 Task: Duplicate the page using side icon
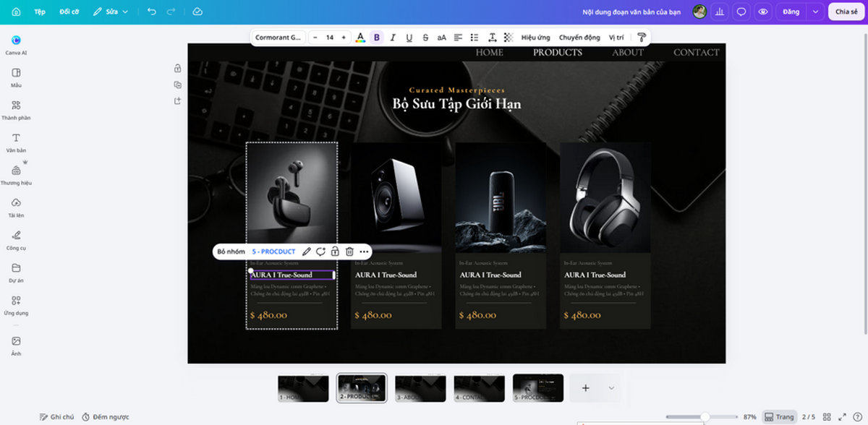[177, 85]
